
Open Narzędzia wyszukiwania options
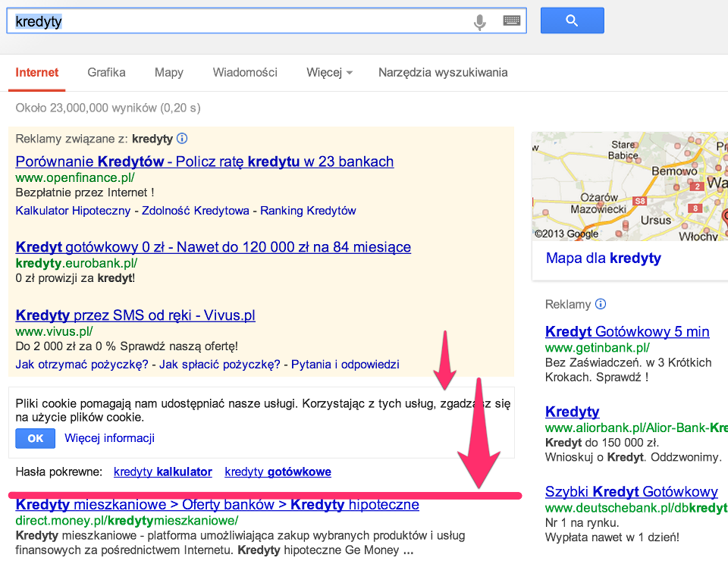[443, 73]
